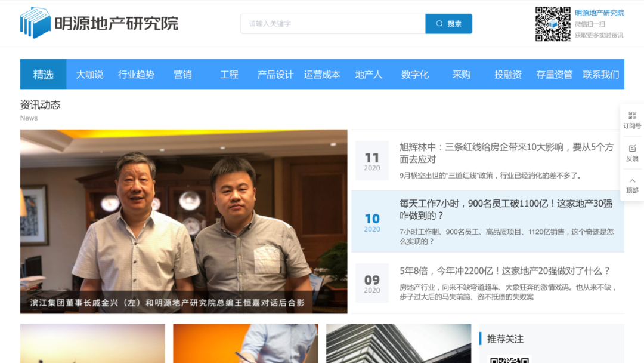Viewport: 644px width, 363px height.
Task: Open the 投融资 navigation item
Action: pos(508,75)
